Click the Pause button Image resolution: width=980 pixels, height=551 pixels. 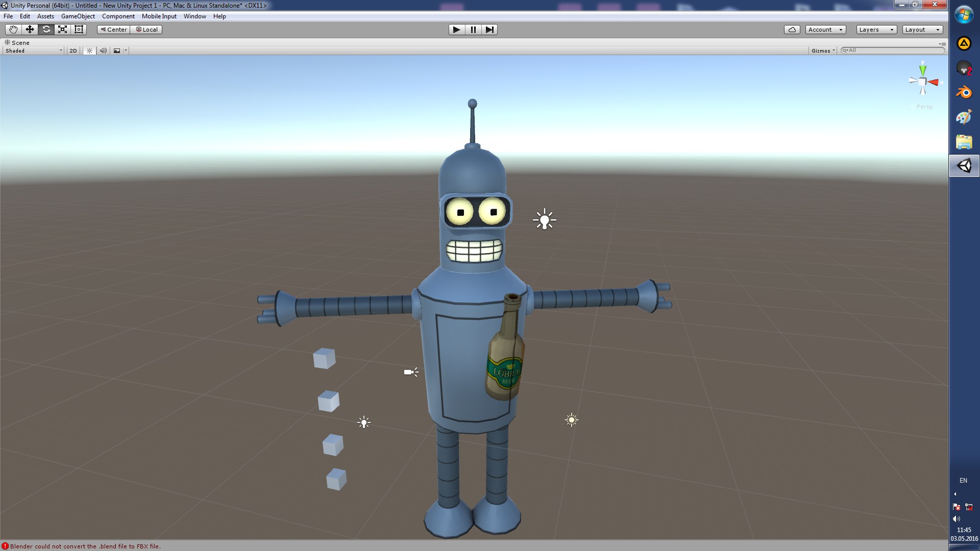[473, 30]
